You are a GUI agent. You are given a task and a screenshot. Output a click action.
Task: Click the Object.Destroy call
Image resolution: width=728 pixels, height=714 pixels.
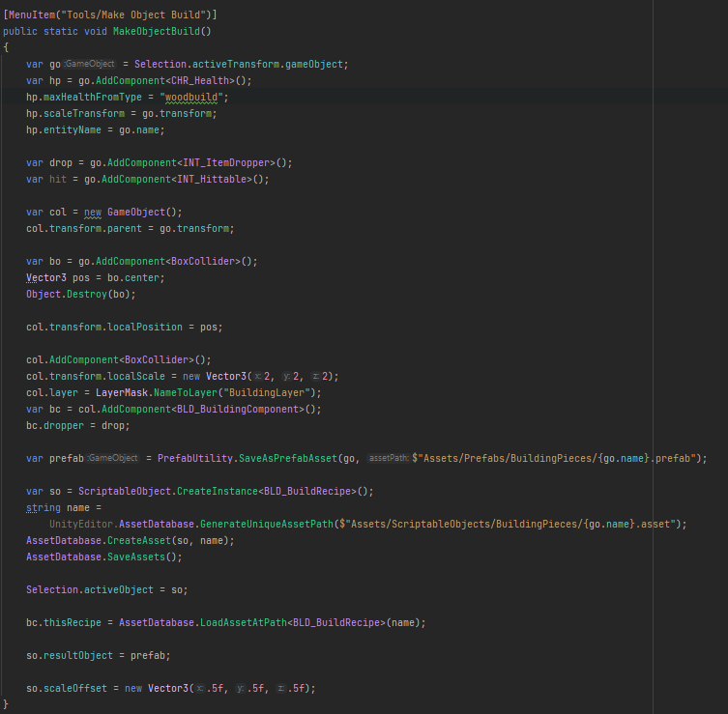tap(81, 294)
